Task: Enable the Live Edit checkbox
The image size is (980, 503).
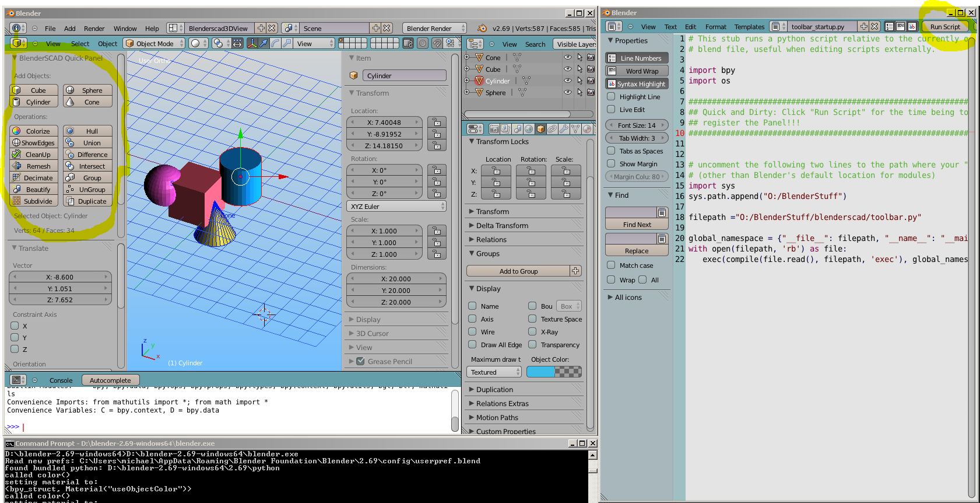Action: [x=611, y=109]
